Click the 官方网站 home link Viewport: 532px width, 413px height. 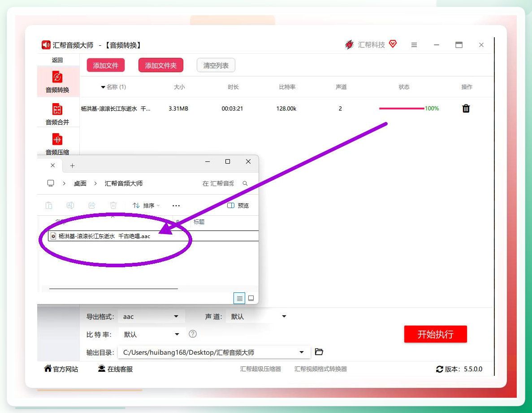61,369
